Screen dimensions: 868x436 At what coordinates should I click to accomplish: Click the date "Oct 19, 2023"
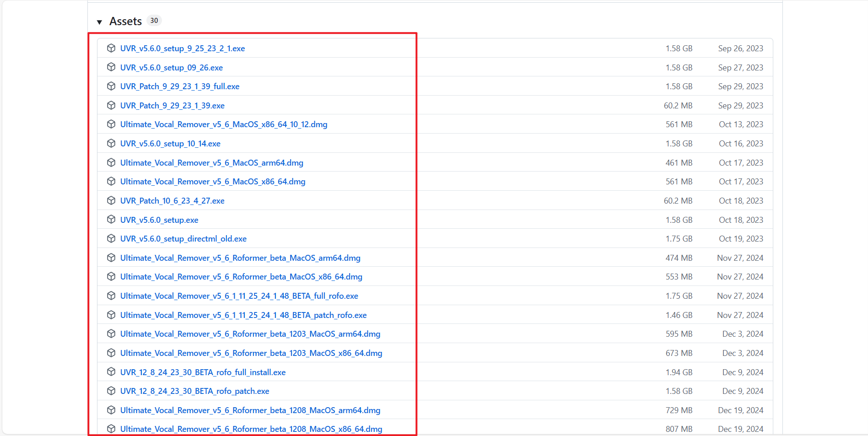(741, 239)
